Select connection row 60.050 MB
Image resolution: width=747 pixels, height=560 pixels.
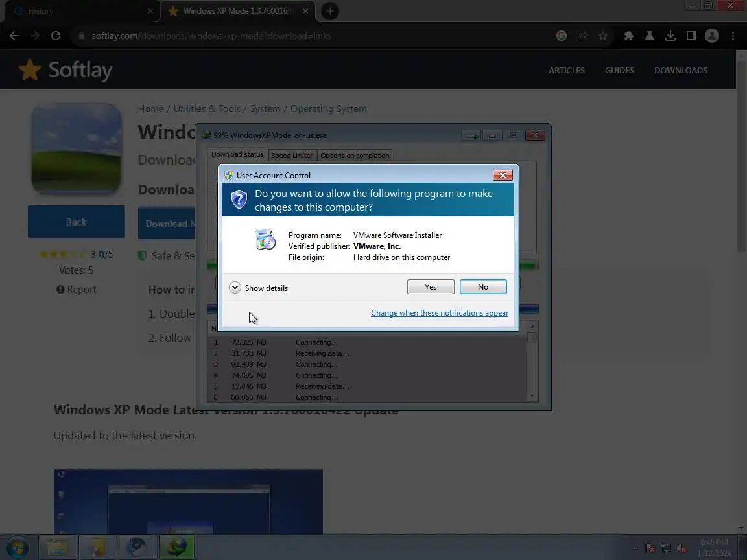click(367, 397)
